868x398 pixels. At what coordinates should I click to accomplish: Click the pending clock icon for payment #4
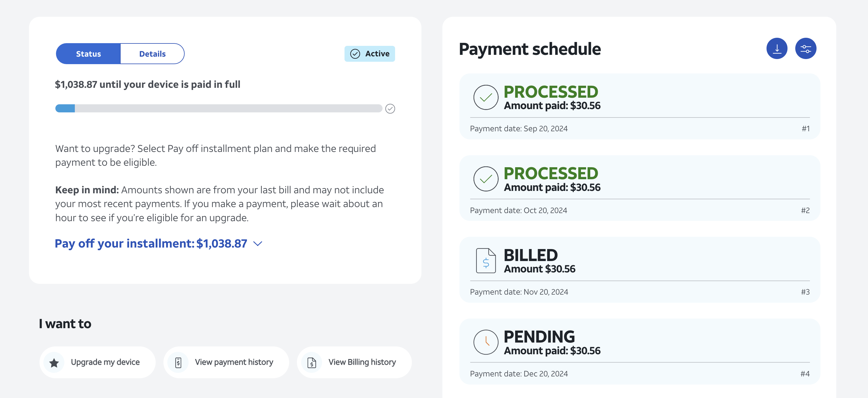point(485,342)
